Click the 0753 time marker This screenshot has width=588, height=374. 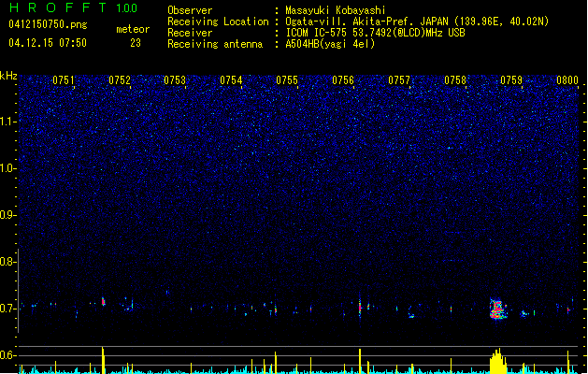(175, 80)
